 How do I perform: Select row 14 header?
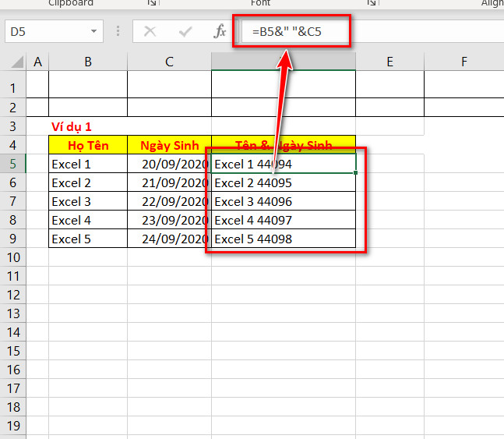point(13,332)
